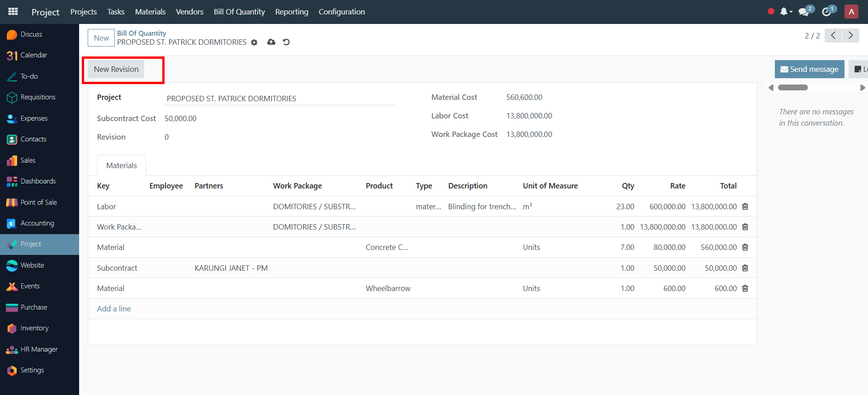The height and width of the screenshot is (395, 868).
Task: Delete the Wheelbarrow material row
Action: click(745, 288)
